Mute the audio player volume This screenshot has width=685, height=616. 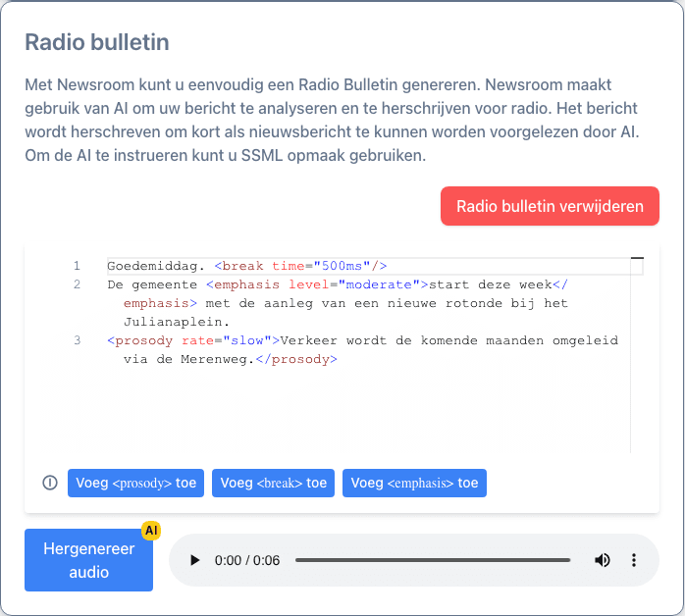pyautogui.click(x=602, y=560)
